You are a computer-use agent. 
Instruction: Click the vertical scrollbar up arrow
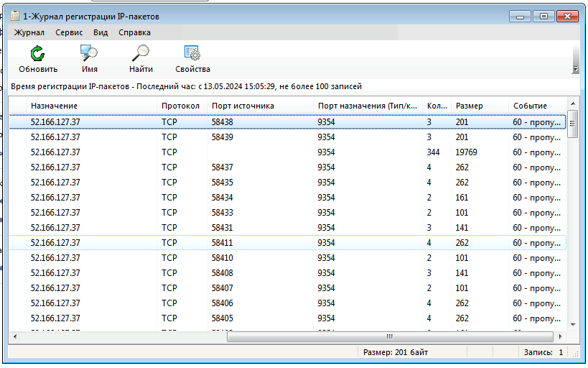click(x=573, y=103)
